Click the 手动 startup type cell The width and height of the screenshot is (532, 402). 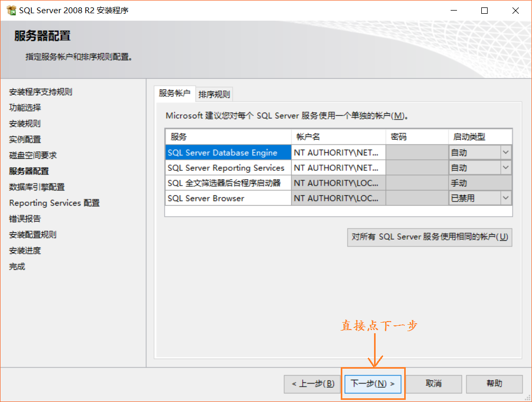pyautogui.click(x=480, y=183)
